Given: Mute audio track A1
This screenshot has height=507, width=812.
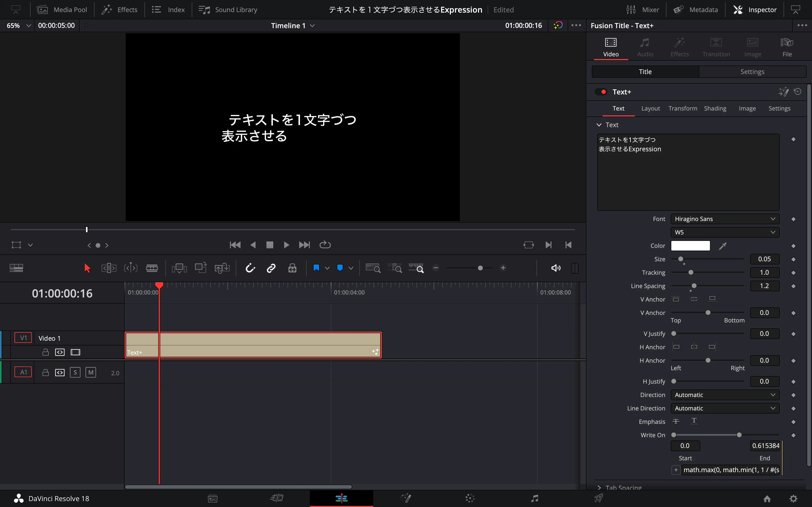Looking at the screenshot, I should (x=90, y=372).
